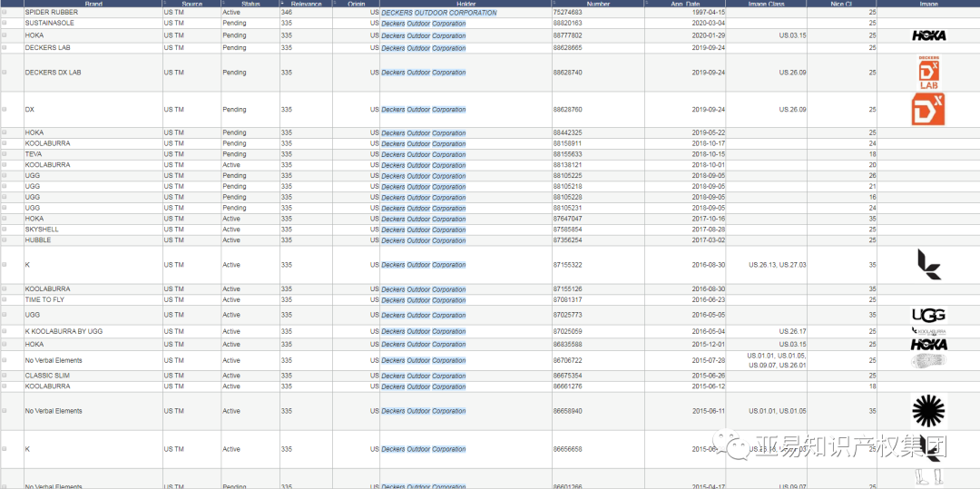Viewport: 980px width, 489px height.
Task: Open the holder link in the SKYSHELL row
Action: 424,230
